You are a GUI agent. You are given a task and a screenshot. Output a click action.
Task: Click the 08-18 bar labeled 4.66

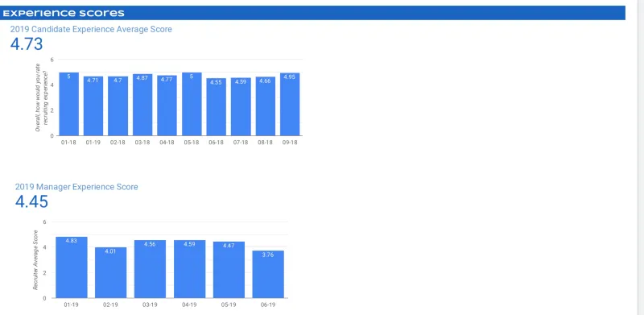pos(266,106)
